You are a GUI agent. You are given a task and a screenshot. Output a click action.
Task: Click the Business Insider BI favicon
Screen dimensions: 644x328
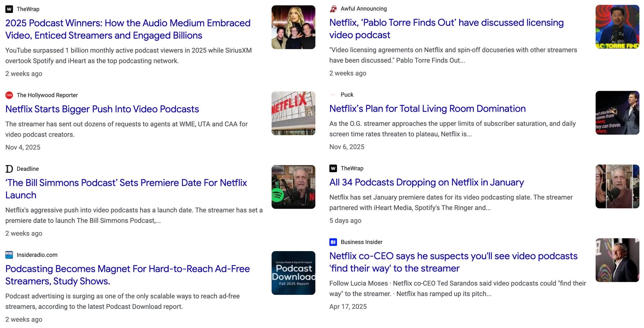coord(333,242)
